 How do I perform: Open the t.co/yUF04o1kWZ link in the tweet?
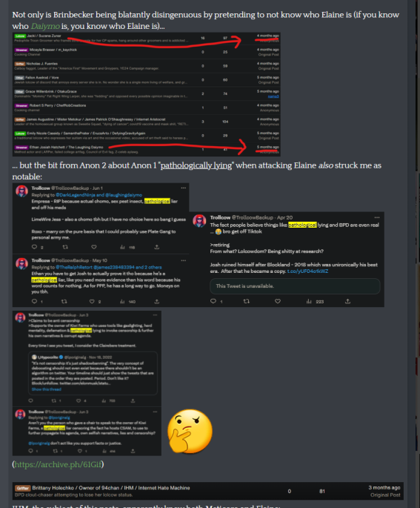coord(307,271)
